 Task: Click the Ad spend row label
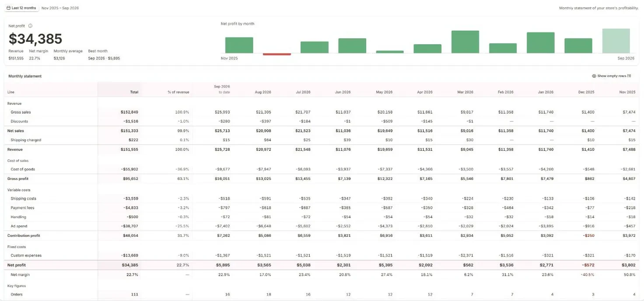coord(19,226)
